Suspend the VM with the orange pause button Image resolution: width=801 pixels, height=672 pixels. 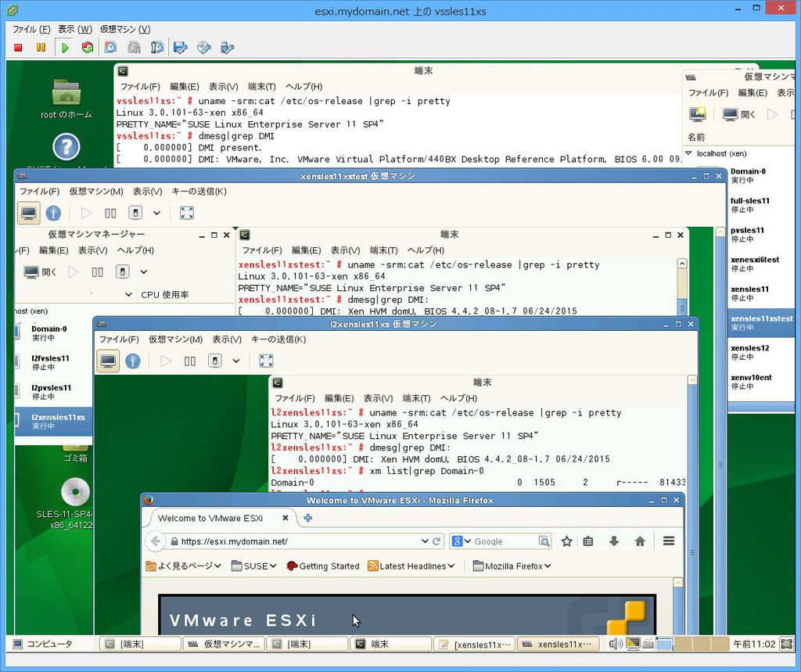[x=41, y=48]
